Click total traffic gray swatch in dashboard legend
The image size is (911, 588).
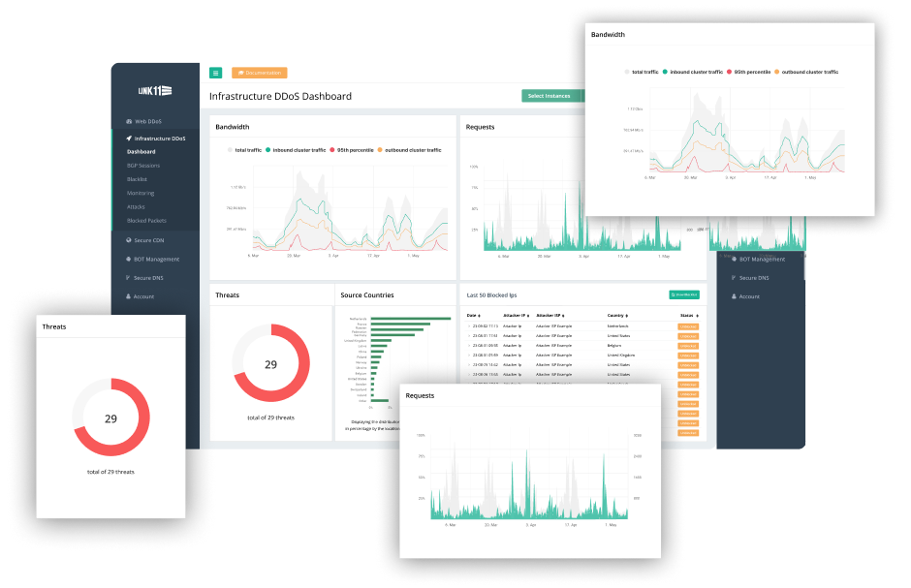click(230, 150)
